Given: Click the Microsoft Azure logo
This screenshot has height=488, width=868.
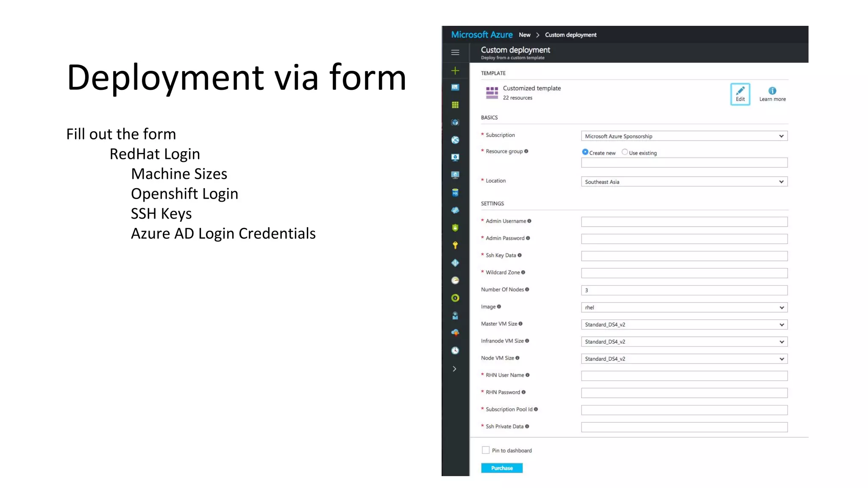Looking at the screenshot, I should 482,35.
